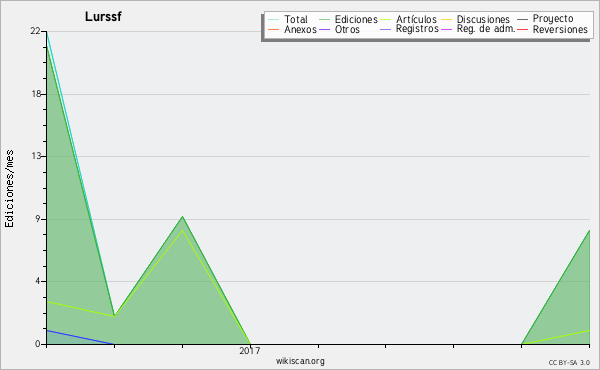Image resolution: width=600 pixels, height=370 pixels.
Task: Click the grey Proyecto legend line swatch
Action: (x=522, y=19)
